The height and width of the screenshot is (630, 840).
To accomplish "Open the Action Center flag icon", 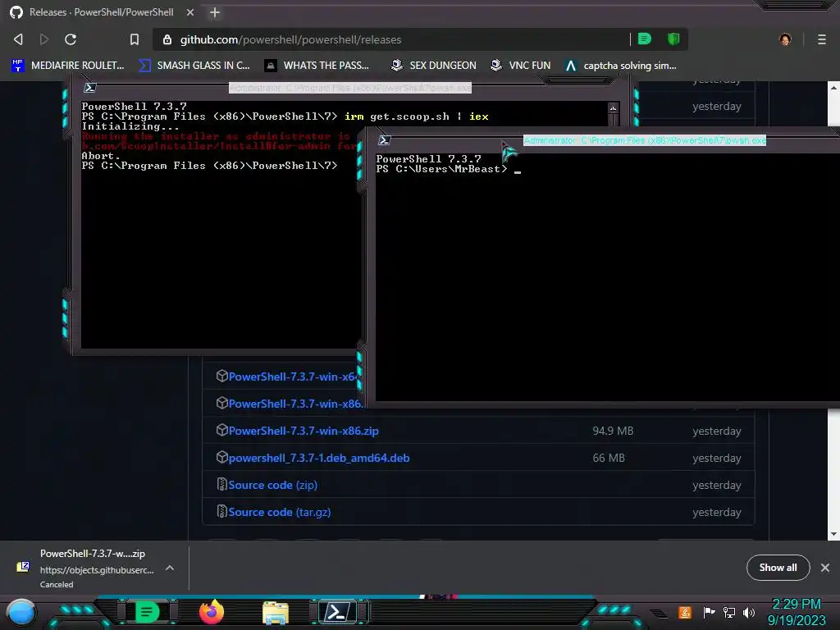I will pos(709,612).
